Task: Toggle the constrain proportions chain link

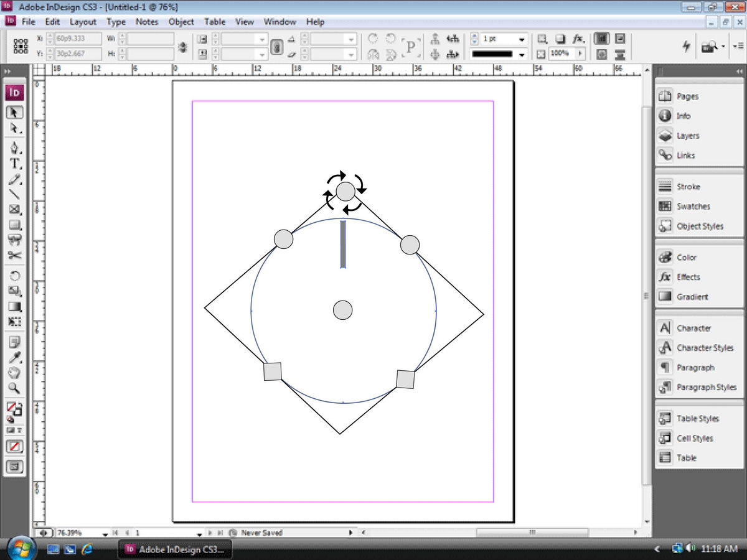Action: point(183,47)
